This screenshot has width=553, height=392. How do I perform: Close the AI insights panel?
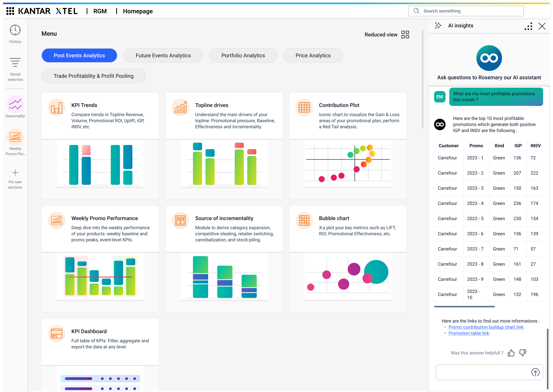point(542,26)
